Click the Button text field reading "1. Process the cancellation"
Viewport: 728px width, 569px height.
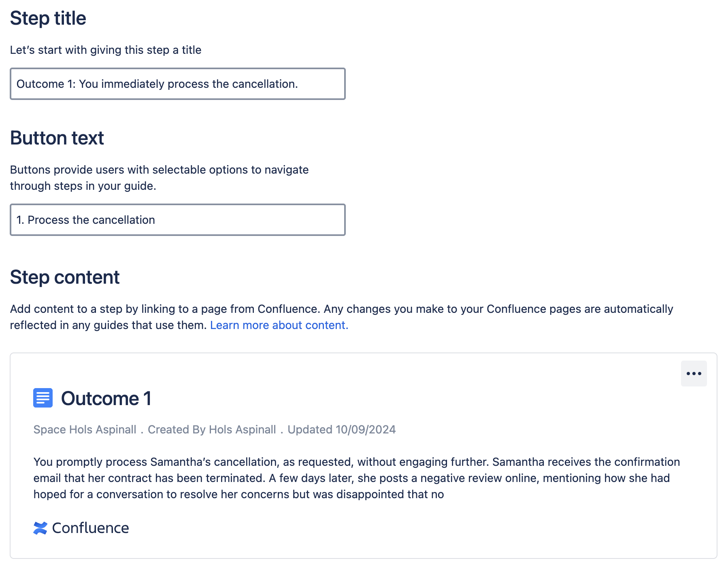[x=177, y=220]
